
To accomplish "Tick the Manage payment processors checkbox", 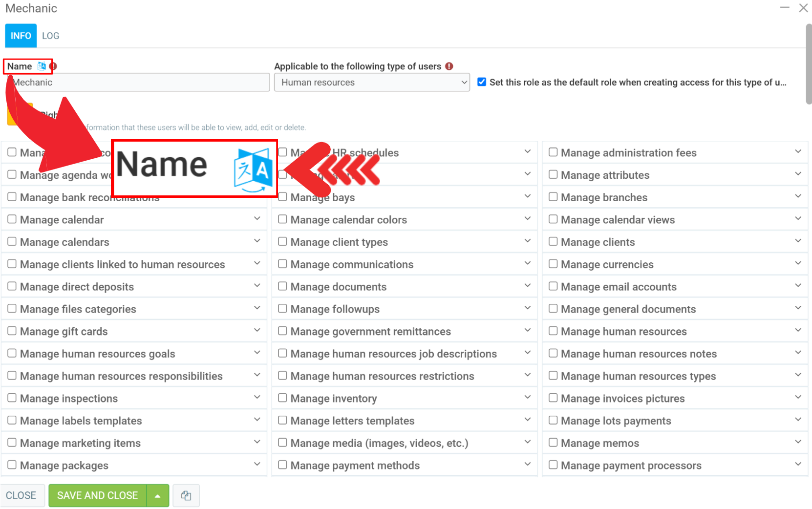I will coord(553,465).
